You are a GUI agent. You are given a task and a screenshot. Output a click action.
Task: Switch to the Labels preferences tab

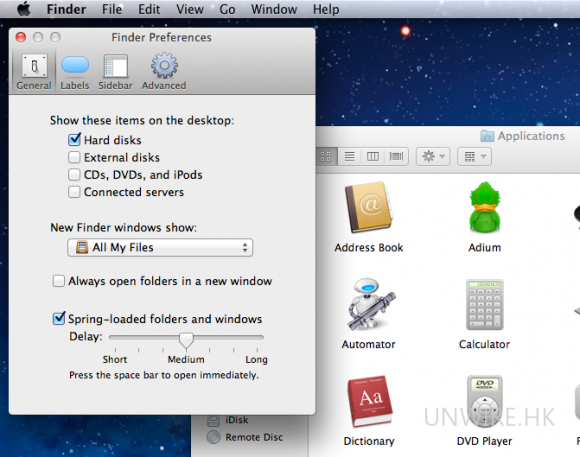(75, 71)
